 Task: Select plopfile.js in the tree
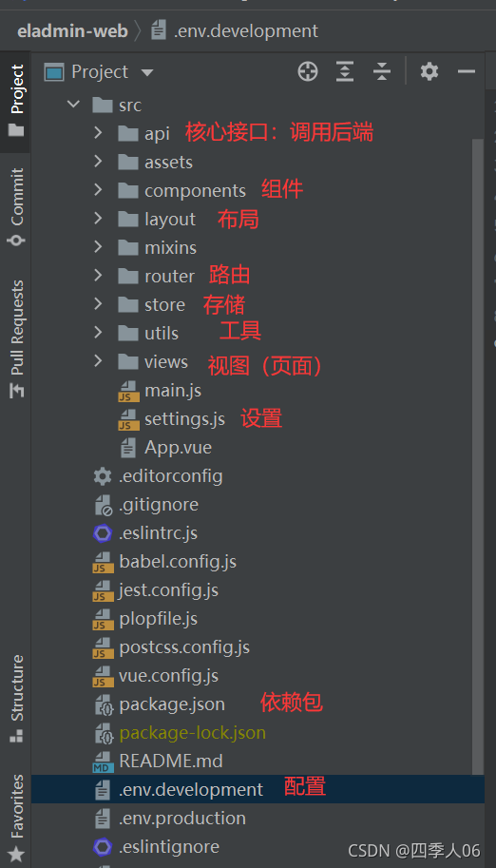tap(159, 619)
